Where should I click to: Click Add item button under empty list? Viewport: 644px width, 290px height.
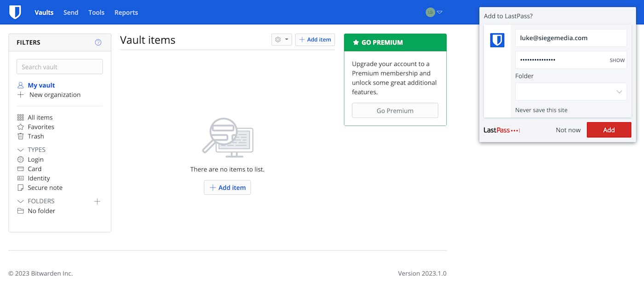(x=227, y=188)
